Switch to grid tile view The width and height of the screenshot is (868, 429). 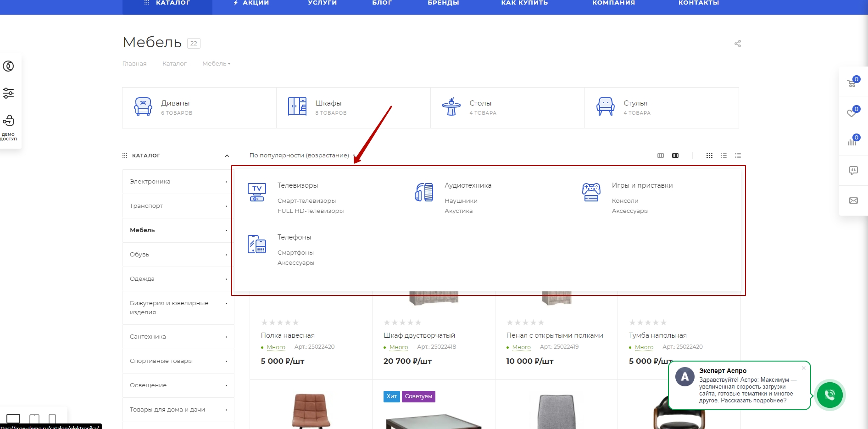pos(709,156)
